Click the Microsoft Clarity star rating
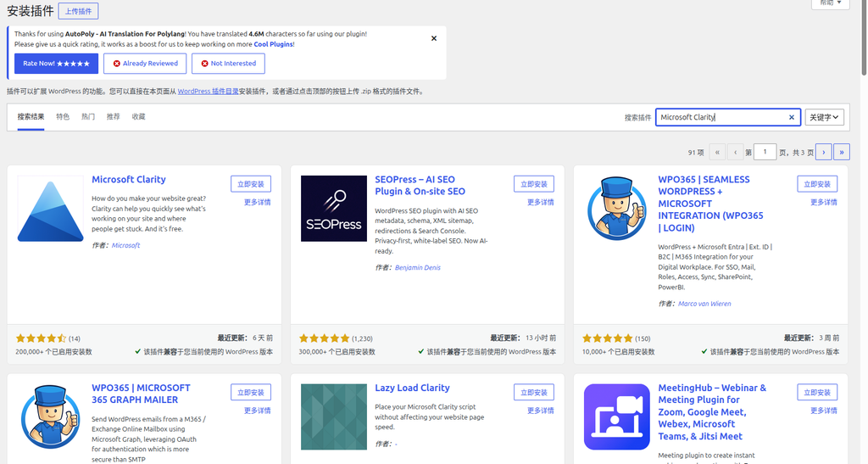The height and width of the screenshot is (464, 868). (x=41, y=338)
